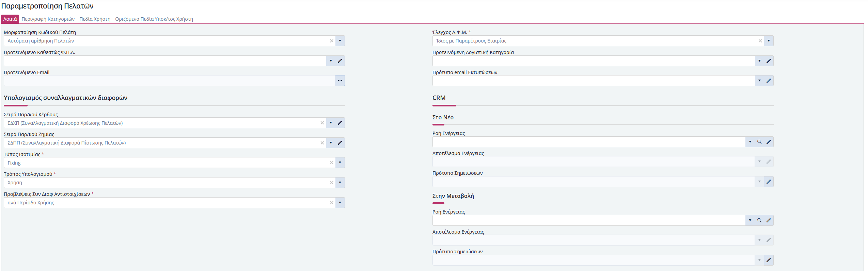Expand the Προτεινόμενη Λογιστική Κατηγορία dropdown

click(759, 61)
